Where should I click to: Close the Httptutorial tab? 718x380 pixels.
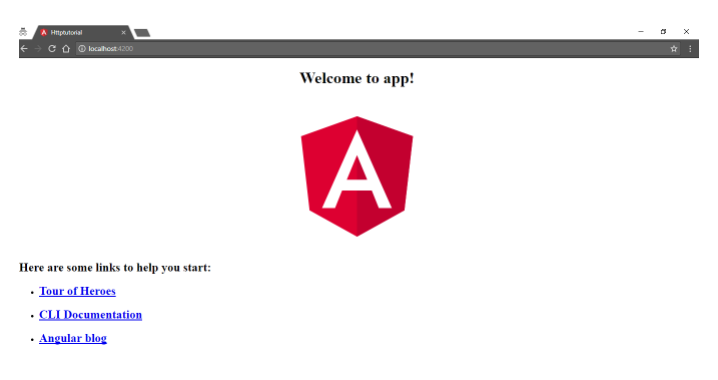click(x=123, y=33)
